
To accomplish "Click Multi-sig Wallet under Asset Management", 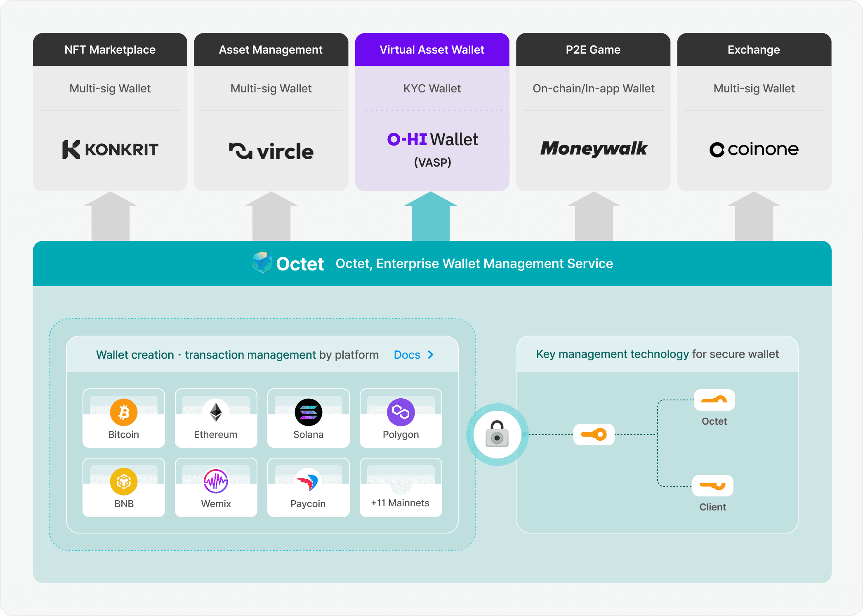I will point(271,88).
